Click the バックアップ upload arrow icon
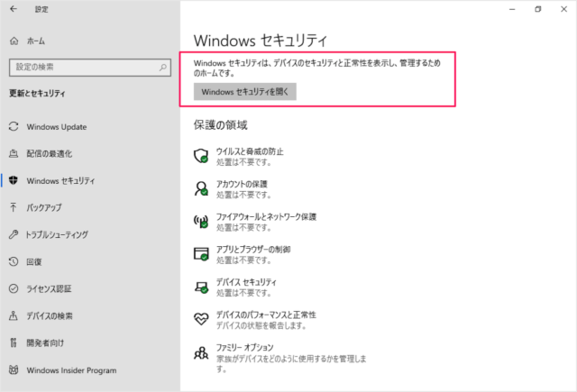577x392 pixels. point(14,207)
